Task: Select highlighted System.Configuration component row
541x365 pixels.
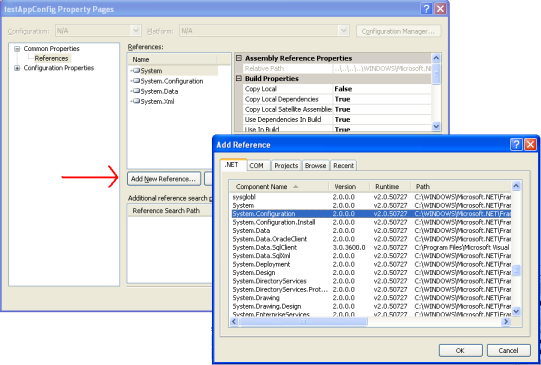Action: coord(371,214)
